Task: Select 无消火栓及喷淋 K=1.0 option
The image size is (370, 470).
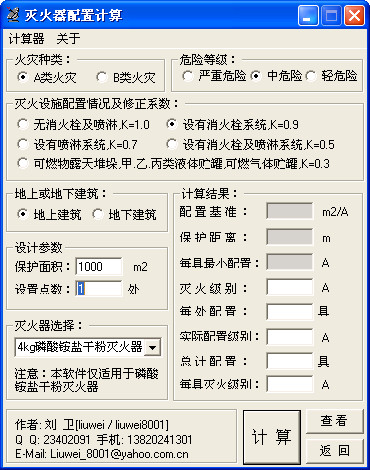Action: [x=83, y=125]
